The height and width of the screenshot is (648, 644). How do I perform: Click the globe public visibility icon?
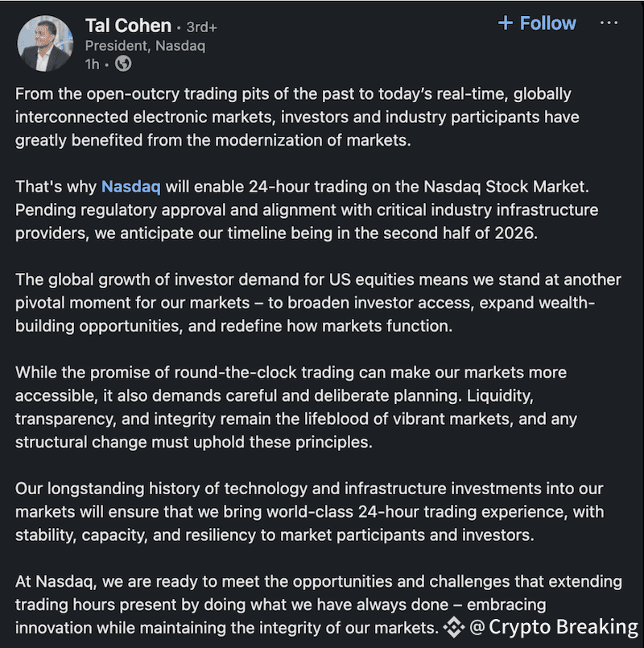[x=122, y=64]
